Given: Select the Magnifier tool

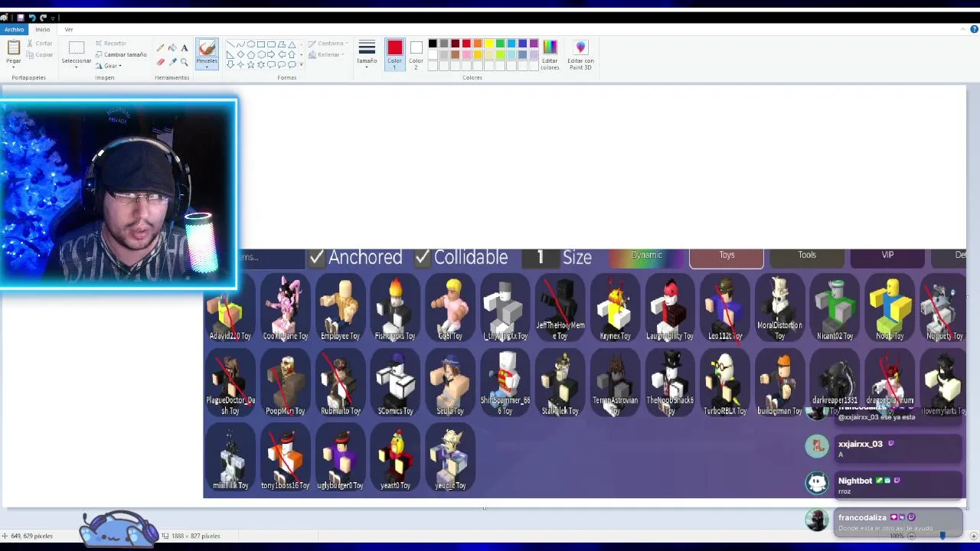Looking at the screenshot, I should pos(185,62).
